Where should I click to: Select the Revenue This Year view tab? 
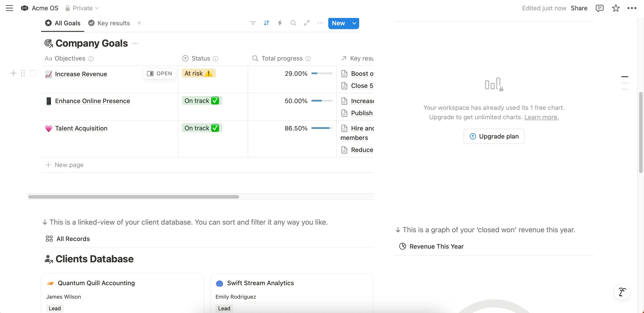(x=431, y=246)
